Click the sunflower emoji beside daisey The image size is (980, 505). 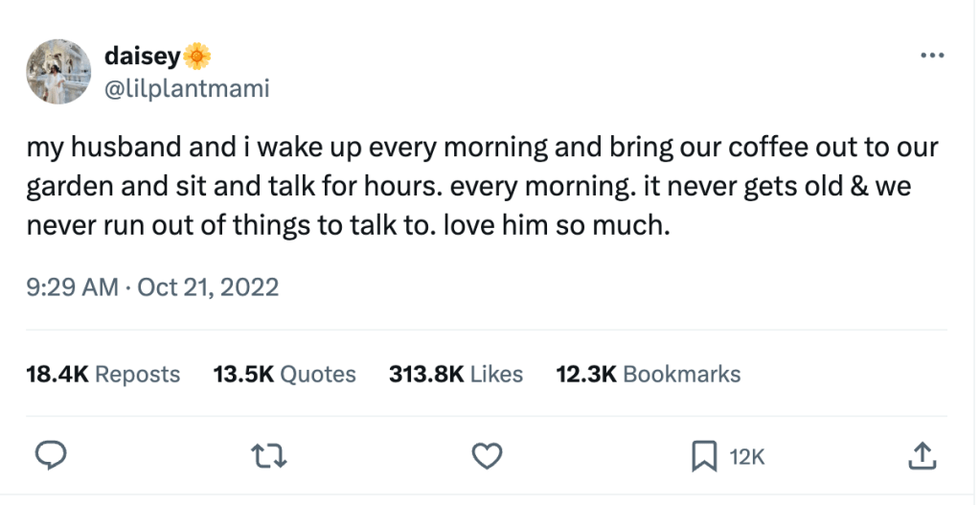point(196,57)
